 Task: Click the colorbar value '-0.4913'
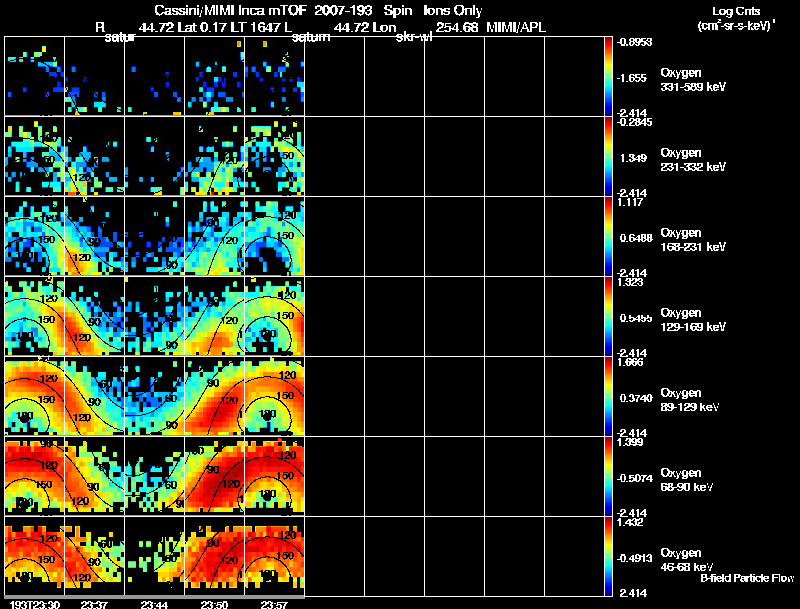[x=634, y=559]
